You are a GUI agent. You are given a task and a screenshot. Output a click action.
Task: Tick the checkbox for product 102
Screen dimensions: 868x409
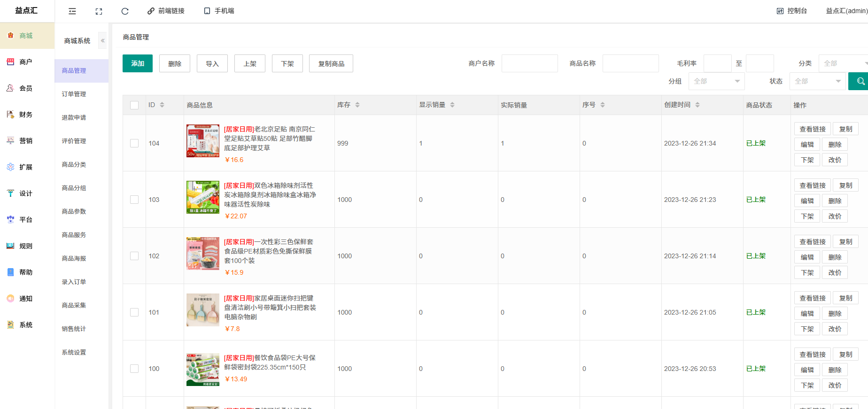pos(134,256)
